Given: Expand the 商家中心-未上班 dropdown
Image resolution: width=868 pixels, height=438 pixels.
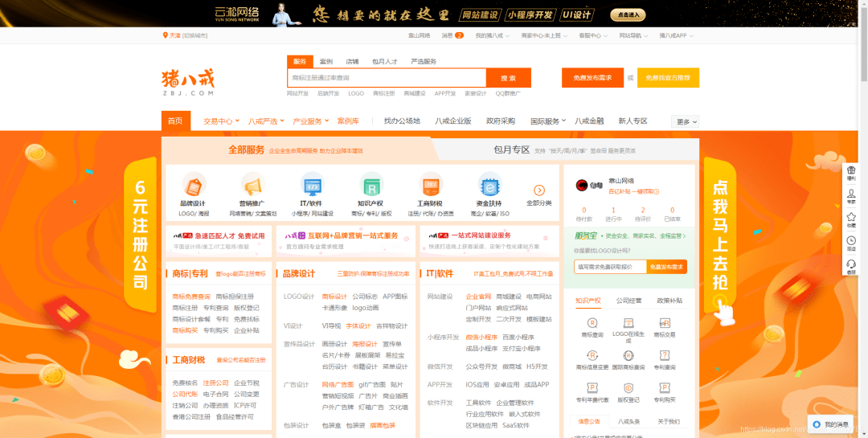Looking at the screenshot, I should 545,35.
